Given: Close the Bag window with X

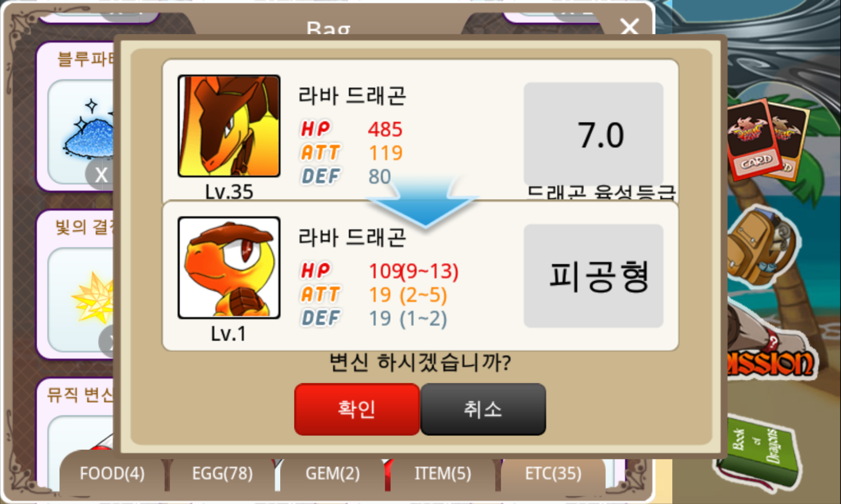Looking at the screenshot, I should [629, 26].
